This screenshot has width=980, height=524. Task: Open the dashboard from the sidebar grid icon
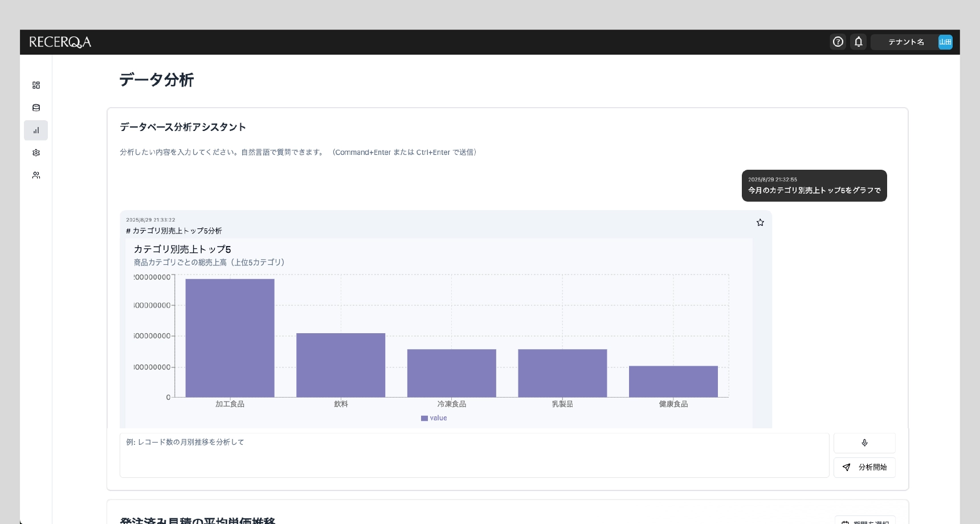[x=36, y=85]
